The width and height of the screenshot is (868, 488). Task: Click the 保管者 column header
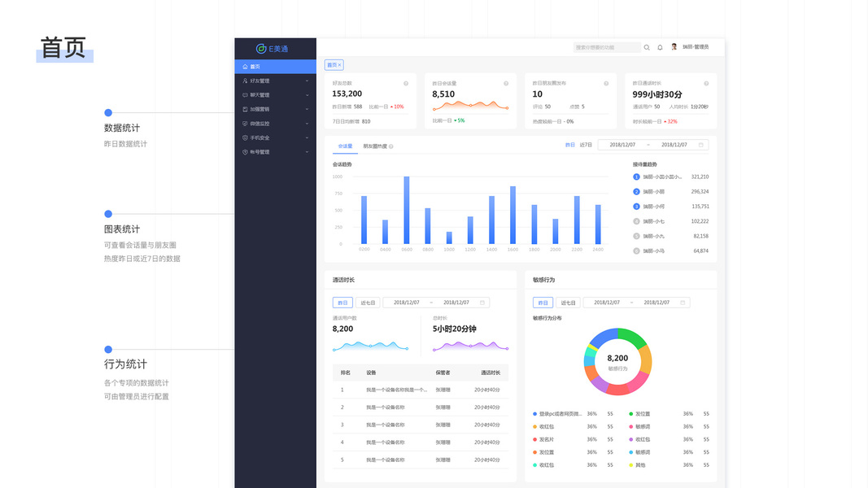443,373
